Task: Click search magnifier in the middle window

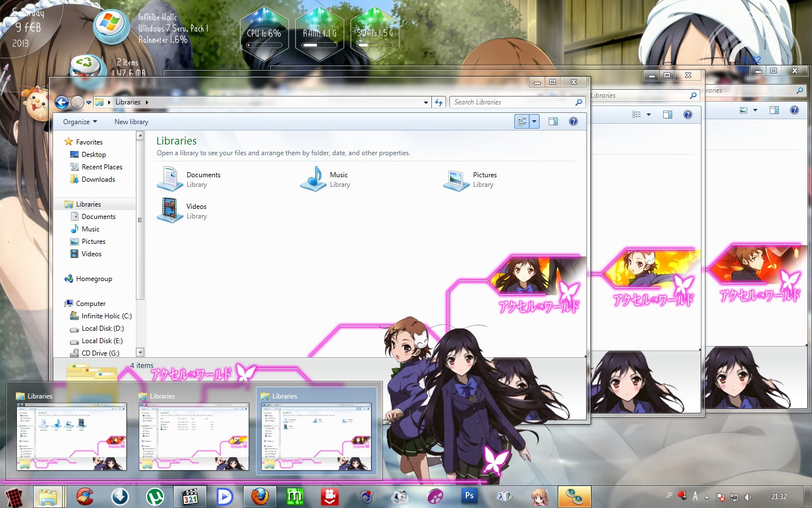Action: (693, 95)
